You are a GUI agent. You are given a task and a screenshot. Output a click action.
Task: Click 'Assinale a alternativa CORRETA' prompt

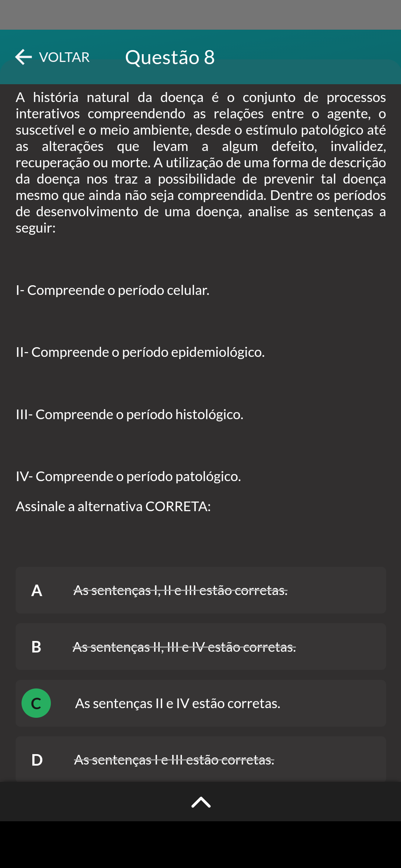tap(113, 506)
